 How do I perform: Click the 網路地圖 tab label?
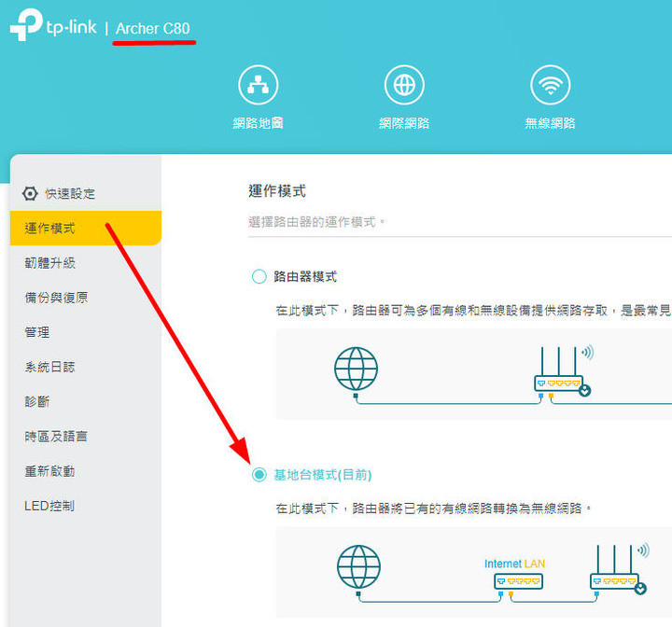point(258,123)
